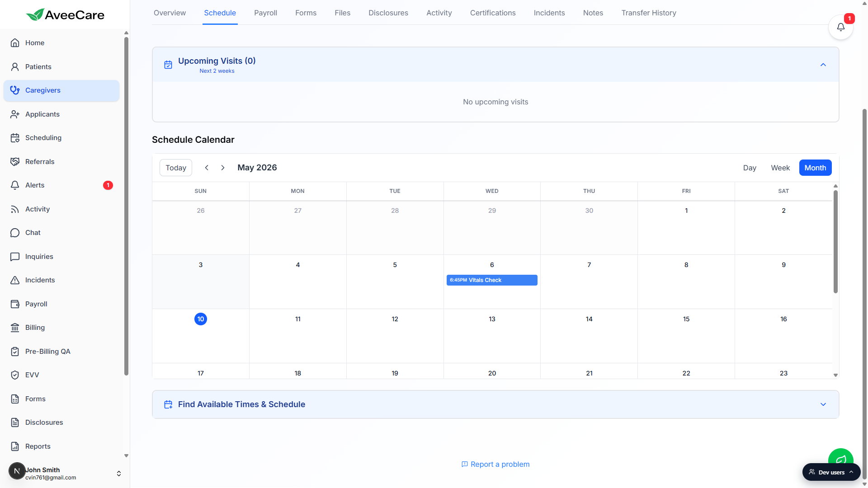Click the Chat bubble icon

click(15, 233)
